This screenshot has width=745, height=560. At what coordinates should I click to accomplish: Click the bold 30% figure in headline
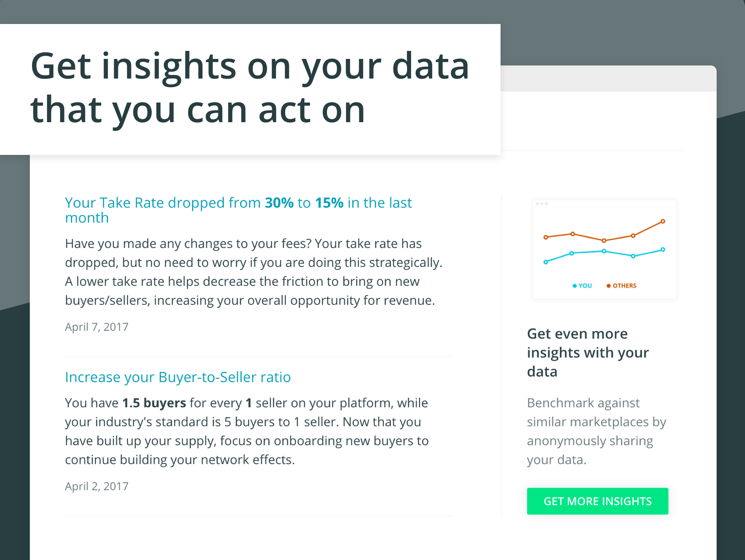click(x=279, y=203)
